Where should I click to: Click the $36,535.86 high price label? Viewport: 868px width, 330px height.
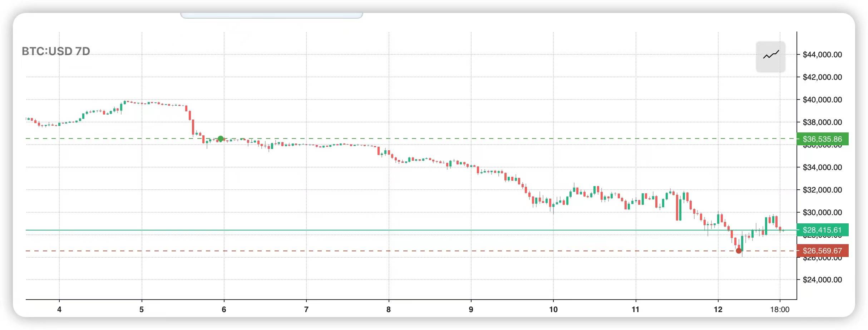click(x=822, y=139)
